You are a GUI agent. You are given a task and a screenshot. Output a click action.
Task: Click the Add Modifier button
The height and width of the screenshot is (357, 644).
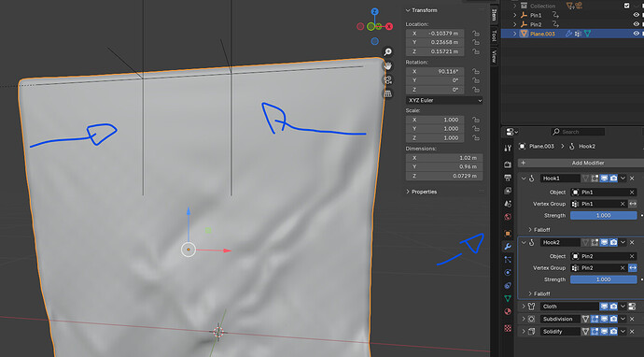coord(581,163)
